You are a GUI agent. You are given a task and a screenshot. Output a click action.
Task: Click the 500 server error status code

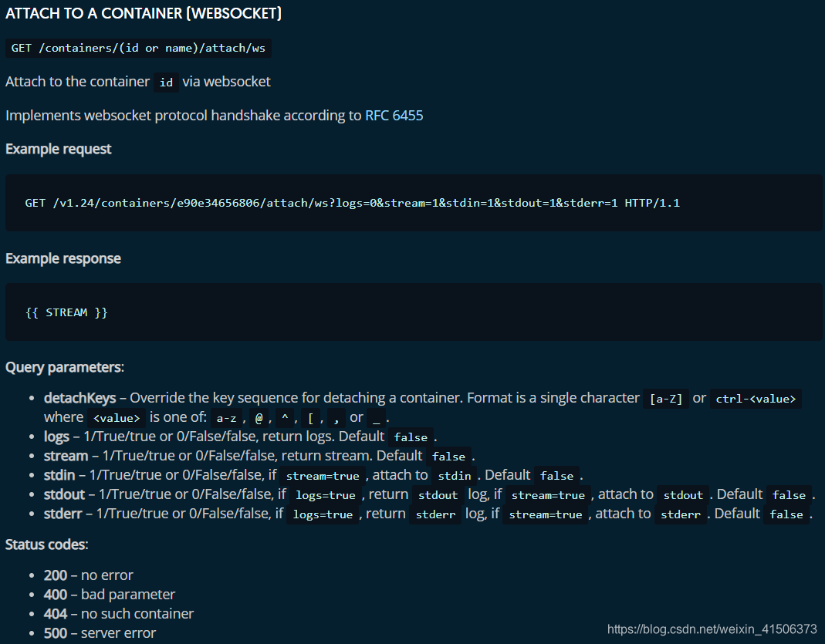pyautogui.click(x=56, y=632)
